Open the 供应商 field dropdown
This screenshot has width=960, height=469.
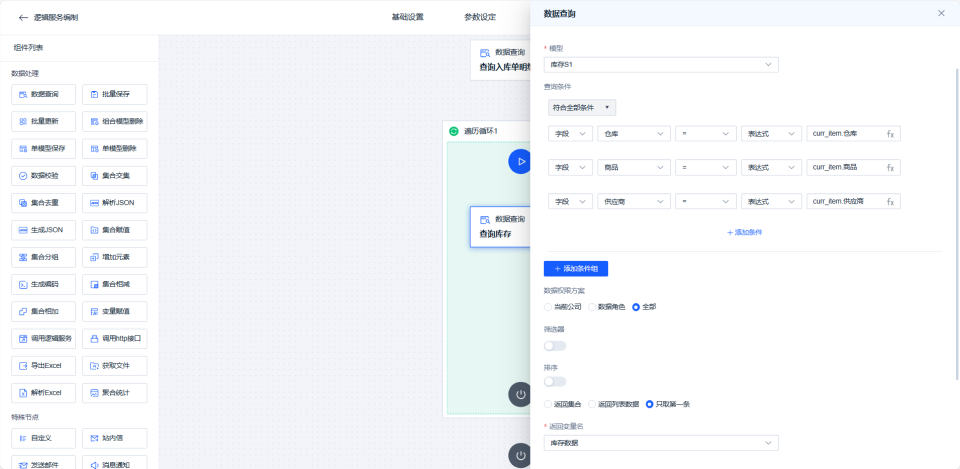pos(634,201)
